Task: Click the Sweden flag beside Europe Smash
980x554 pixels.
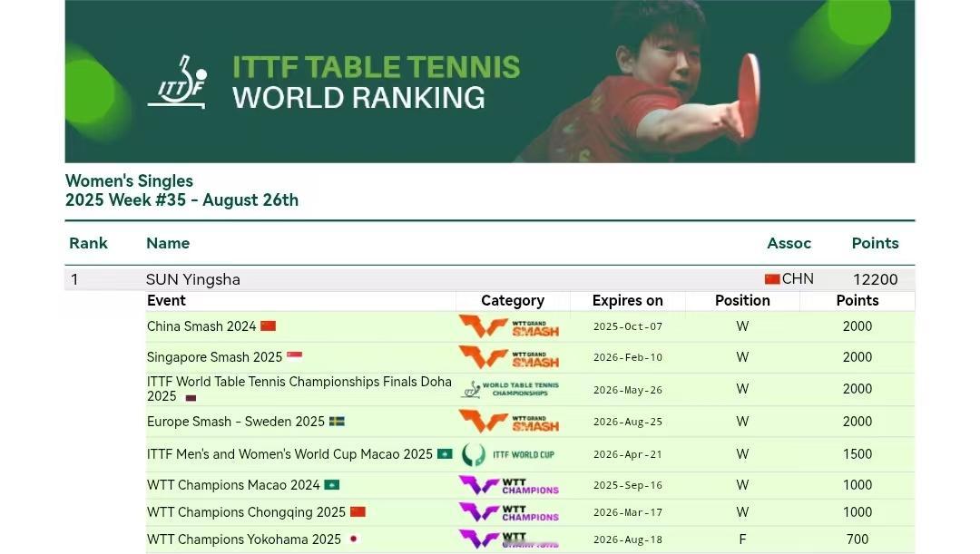Action: 337,422
